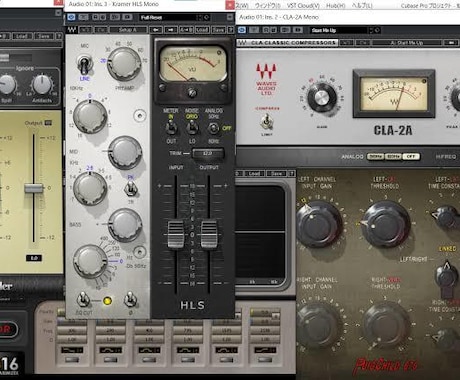Click the Waves logo in HLS toolbar
The width and height of the screenshot is (460, 380).
click(x=72, y=30)
